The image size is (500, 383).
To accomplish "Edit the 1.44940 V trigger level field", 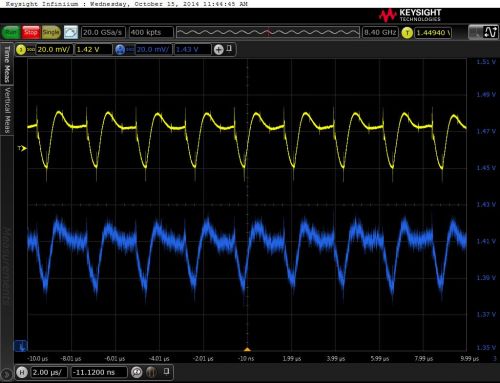I will [433, 33].
